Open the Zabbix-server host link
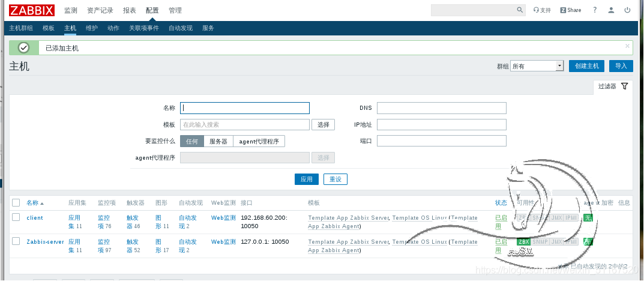The width and height of the screenshot is (644, 281). 45,241
